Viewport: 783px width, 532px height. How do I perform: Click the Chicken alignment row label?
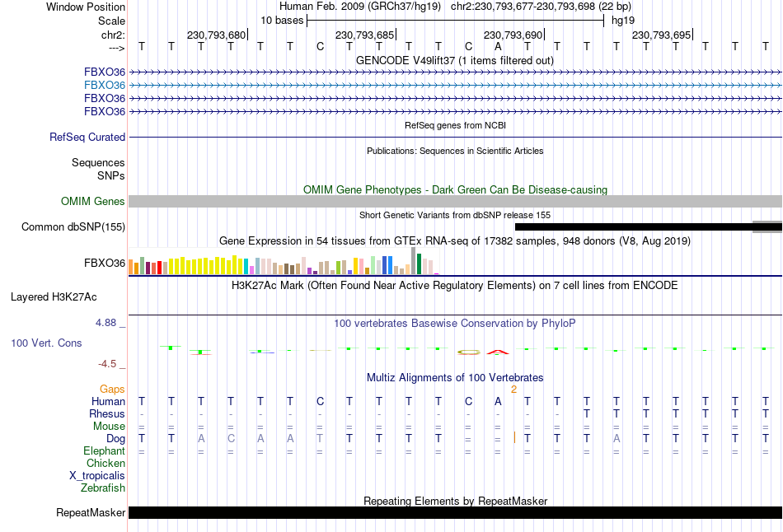coord(105,464)
